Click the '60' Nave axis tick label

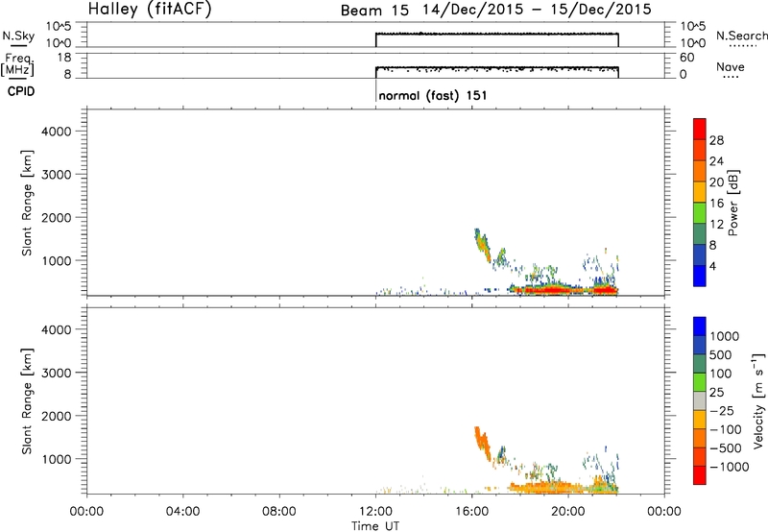pyautogui.click(x=686, y=58)
